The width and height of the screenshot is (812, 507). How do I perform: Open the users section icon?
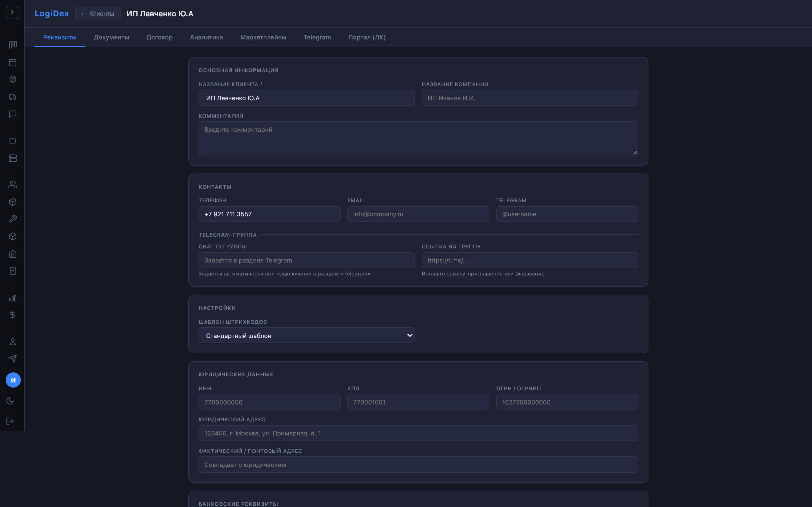point(12,184)
